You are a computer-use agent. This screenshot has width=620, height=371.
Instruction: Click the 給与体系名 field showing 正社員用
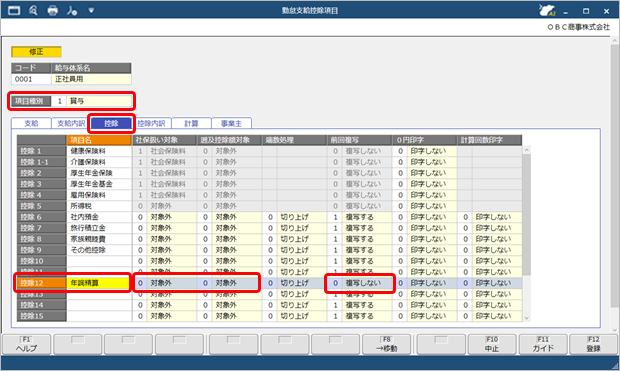tap(91, 79)
